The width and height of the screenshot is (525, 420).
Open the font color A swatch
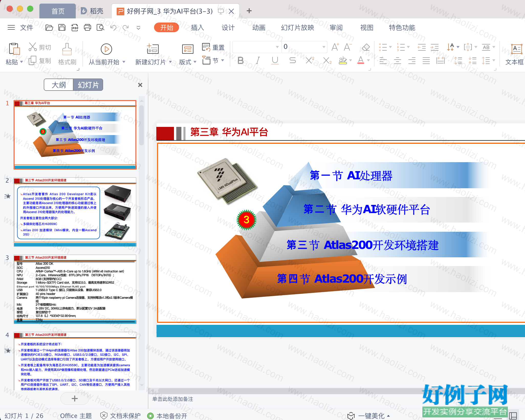pyautogui.click(x=361, y=60)
